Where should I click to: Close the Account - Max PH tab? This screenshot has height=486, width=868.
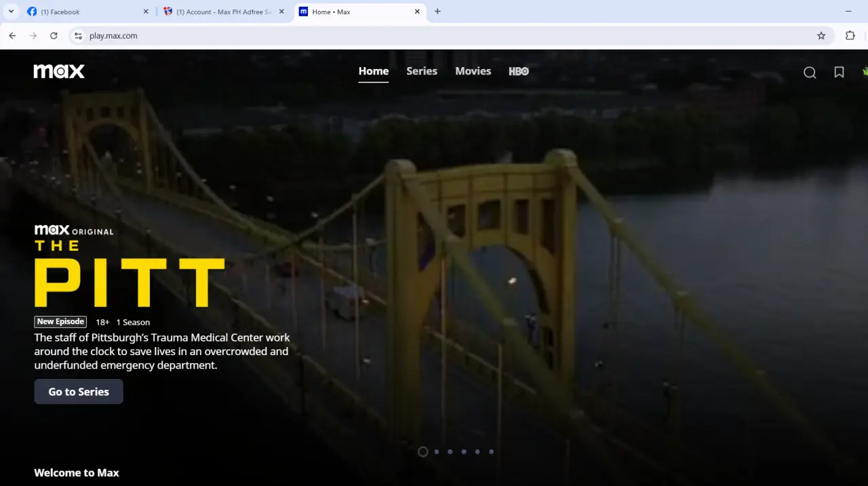coord(281,12)
